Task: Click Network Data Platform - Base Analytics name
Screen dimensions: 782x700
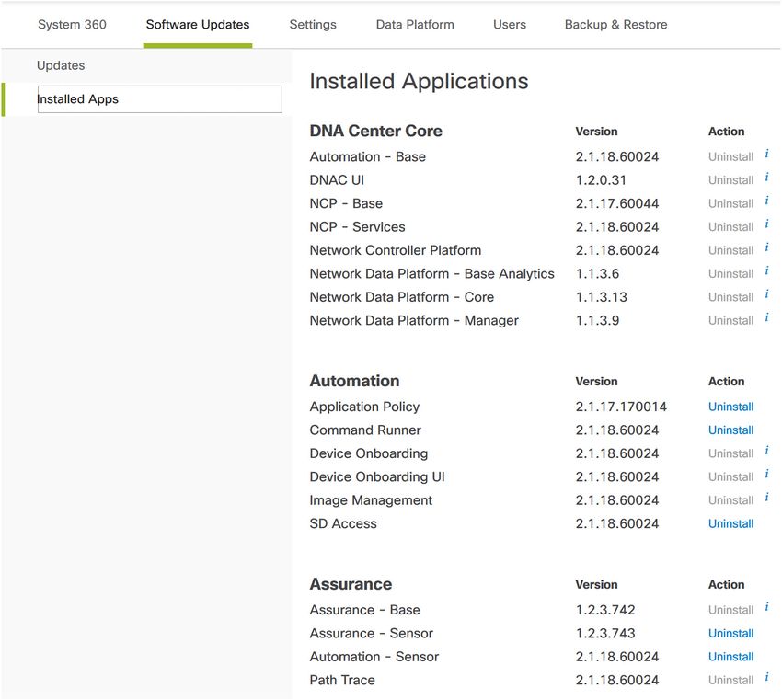Action: [x=431, y=274]
